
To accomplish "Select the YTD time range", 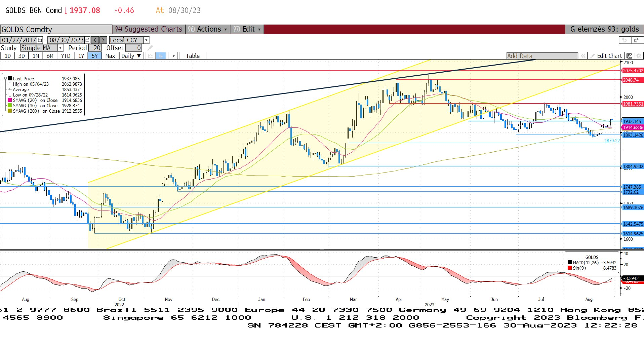I will tap(66, 56).
